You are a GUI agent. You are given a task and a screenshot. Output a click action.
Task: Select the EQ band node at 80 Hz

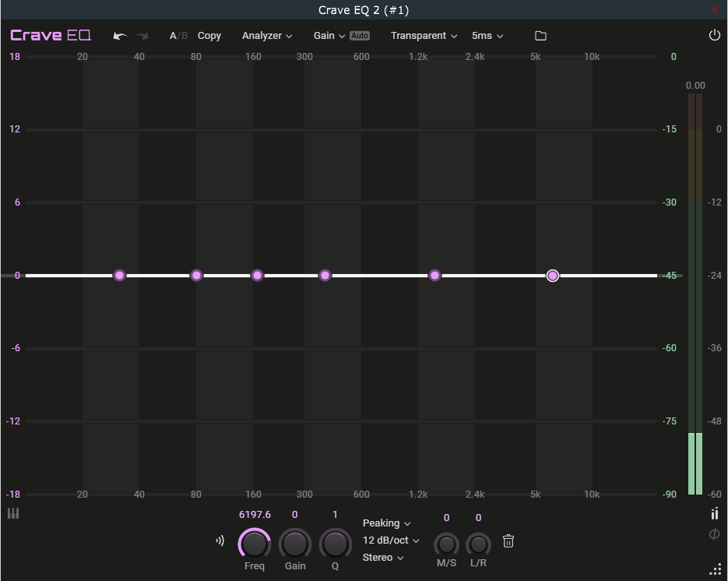tap(196, 276)
